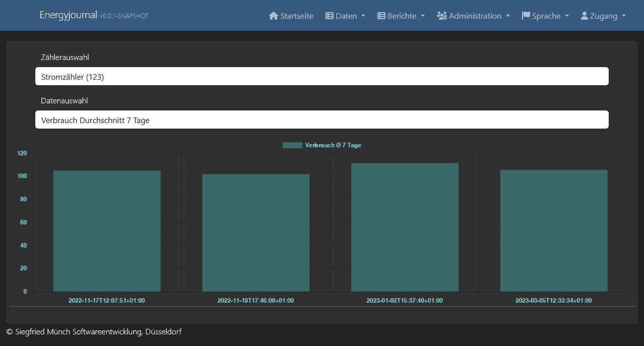
Task: Click the Energyjournal brand title
Action: (x=68, y=15)
